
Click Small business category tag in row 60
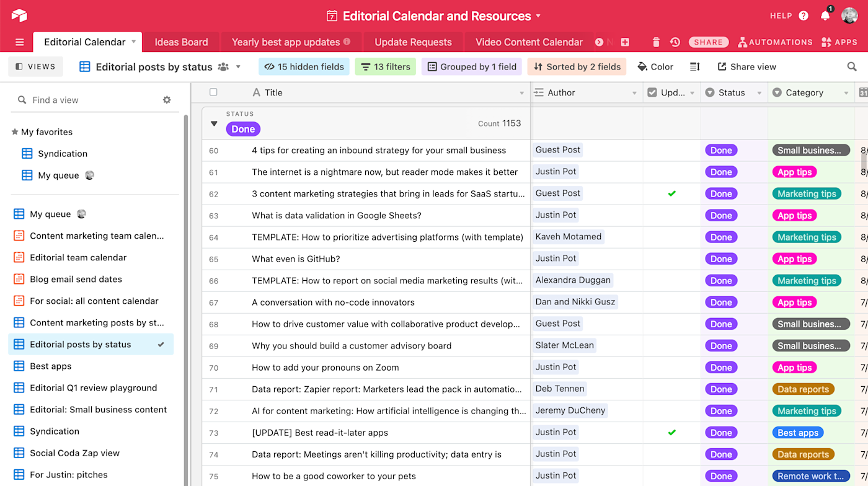pyautogui.click(x=810, y=150)
